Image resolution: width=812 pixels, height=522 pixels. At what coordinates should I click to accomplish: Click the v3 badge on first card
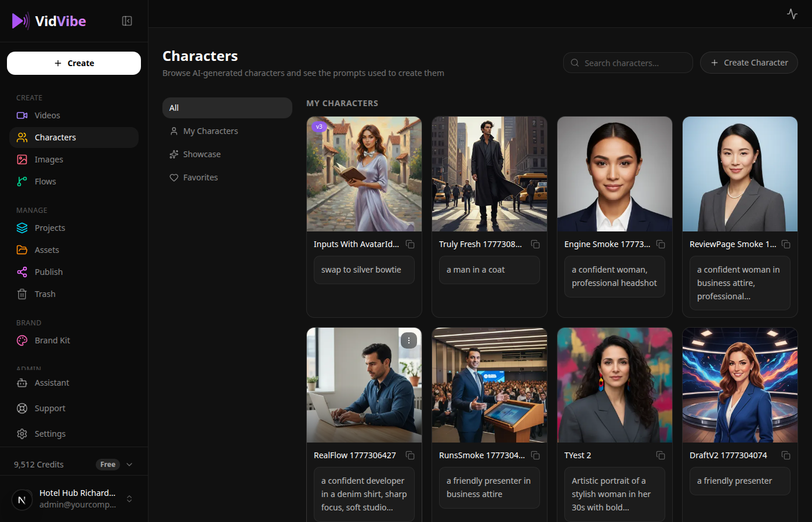point(319,126)
